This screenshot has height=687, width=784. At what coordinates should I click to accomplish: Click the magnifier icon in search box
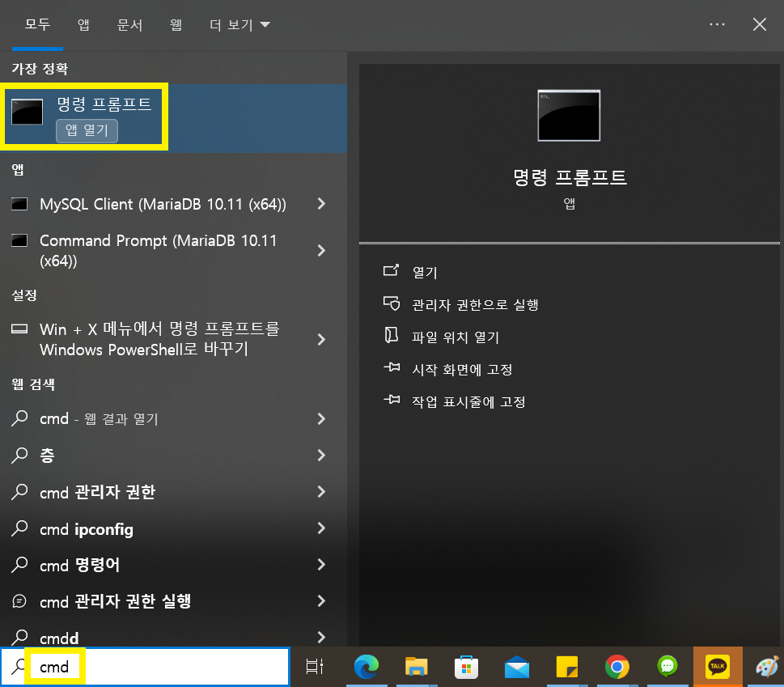[19, 667]
